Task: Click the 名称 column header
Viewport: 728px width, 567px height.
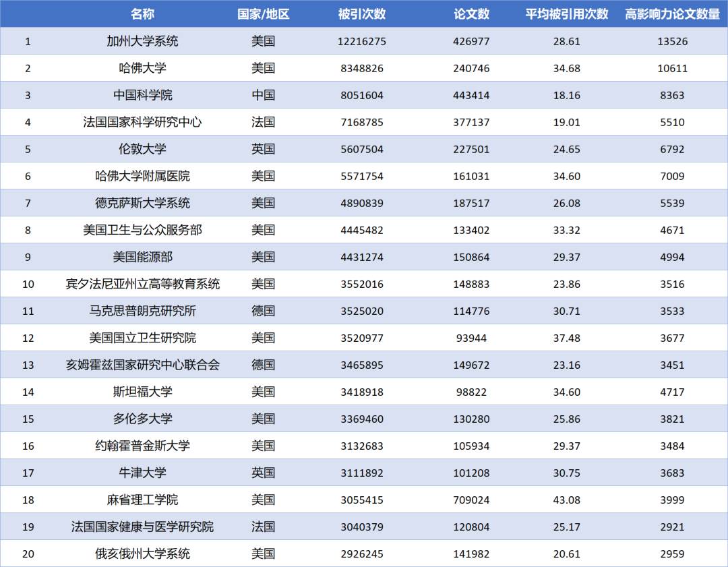Action: tap(144, 12)
